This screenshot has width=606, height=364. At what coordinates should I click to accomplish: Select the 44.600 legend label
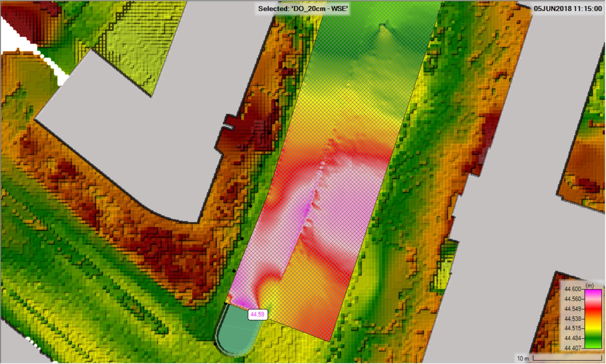(x=573, y=289)
